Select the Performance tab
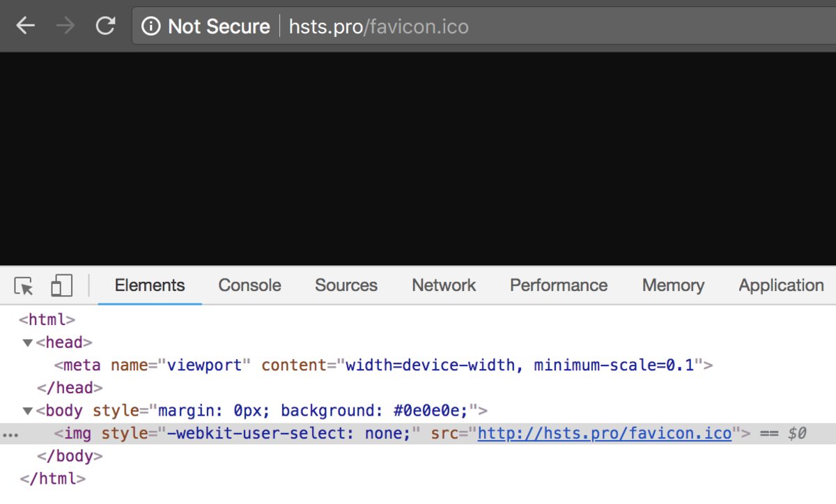The height and width of the screenshot is (504, 836). pos(559,285)
